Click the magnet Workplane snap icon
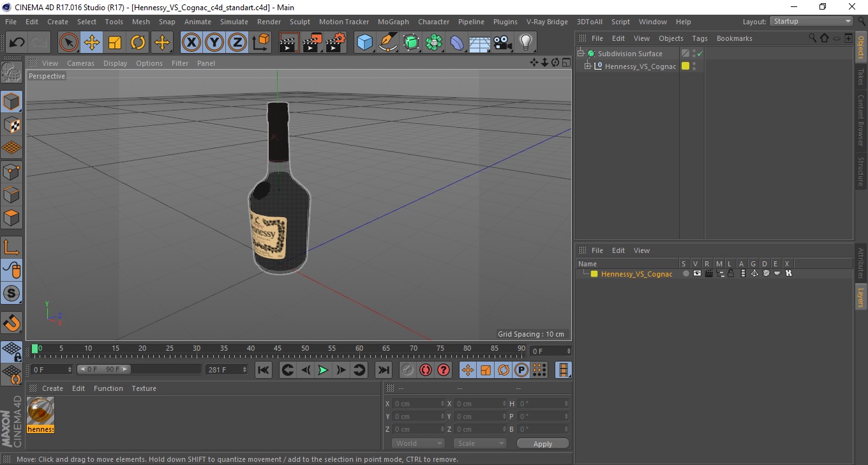 [x=11, y=323]
